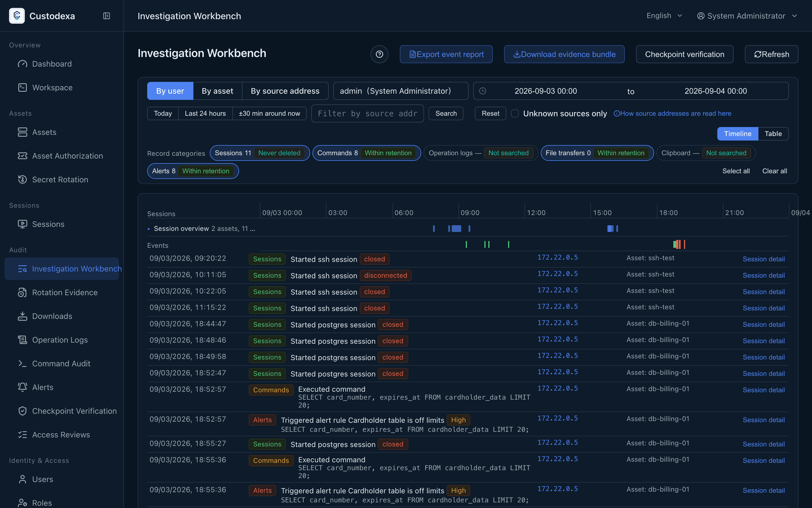The width and height of the screenshot is (812, 508).
Task: Click the start date 2026-09-03 00:00 field
Action: click(x=546, y=91)
